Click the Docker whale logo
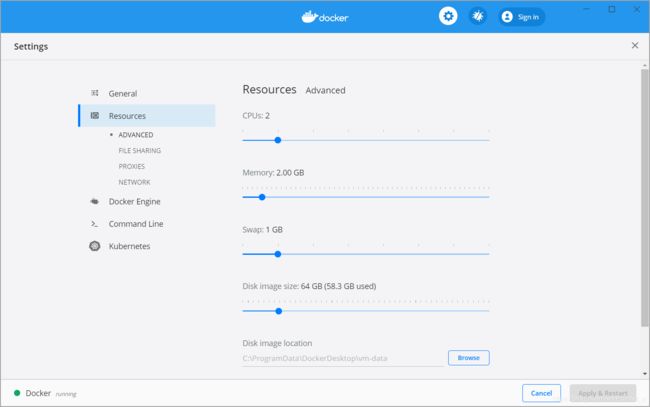 click(325, 17)
